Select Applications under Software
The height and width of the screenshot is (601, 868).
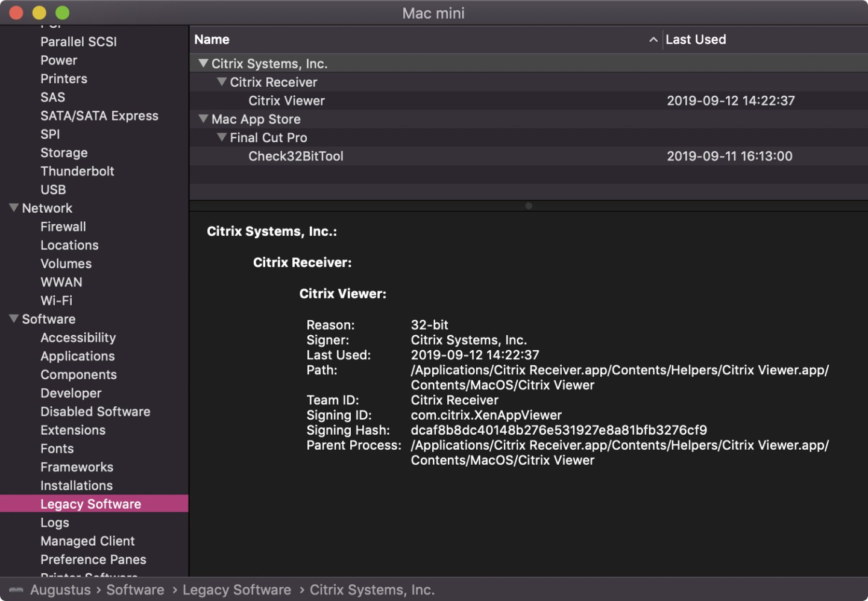point(77,356)
